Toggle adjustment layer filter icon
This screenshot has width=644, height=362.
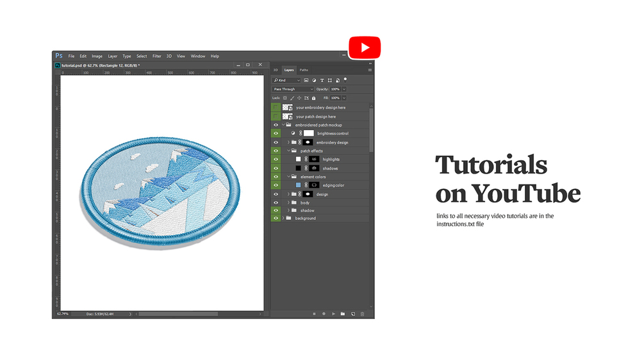coord(314,81)
